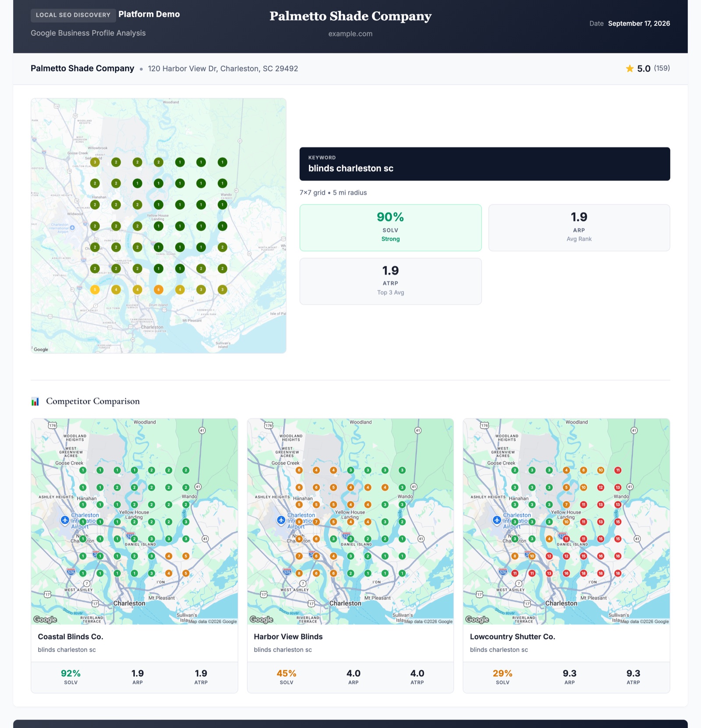Click the gold star rating icon

pos(630,68)
